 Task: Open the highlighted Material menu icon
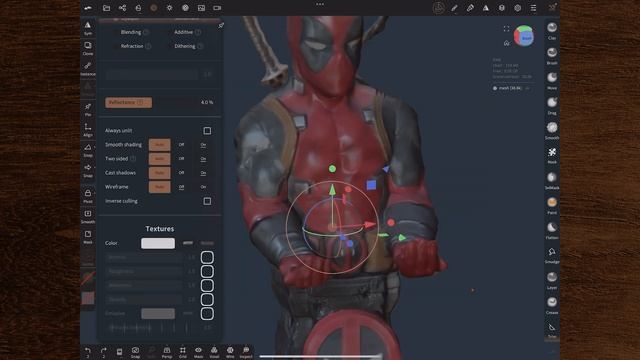154,8
